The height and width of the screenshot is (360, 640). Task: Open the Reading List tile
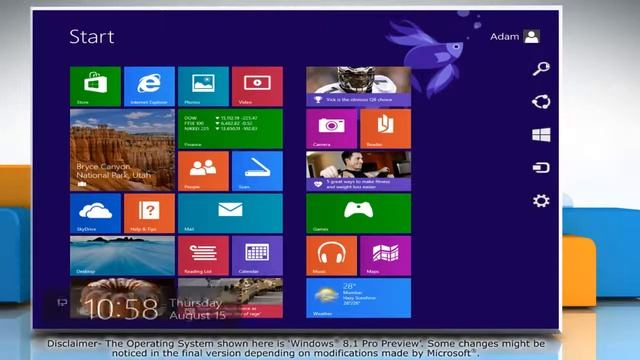[203, 256]
